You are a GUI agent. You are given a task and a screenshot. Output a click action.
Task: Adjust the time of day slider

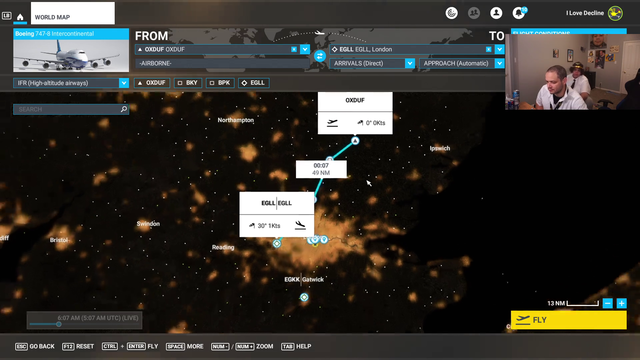click(x=59, y=324)
